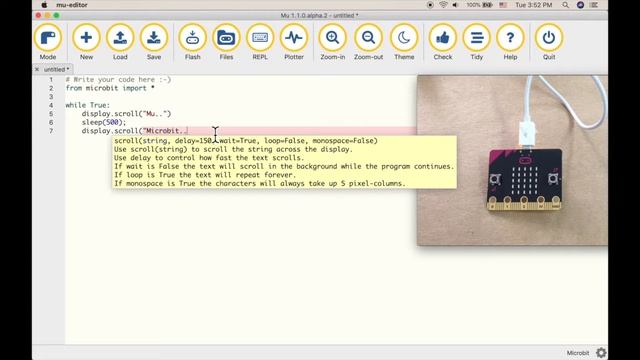Screen dimensions: 640x360
Task: Click the display.scroll("Mu..") line
Action: coord(126,114)
